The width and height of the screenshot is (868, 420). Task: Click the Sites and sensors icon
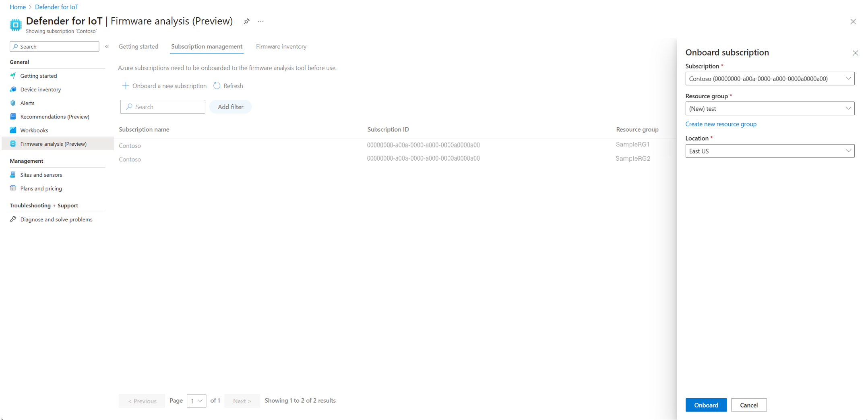pos(13,175)
